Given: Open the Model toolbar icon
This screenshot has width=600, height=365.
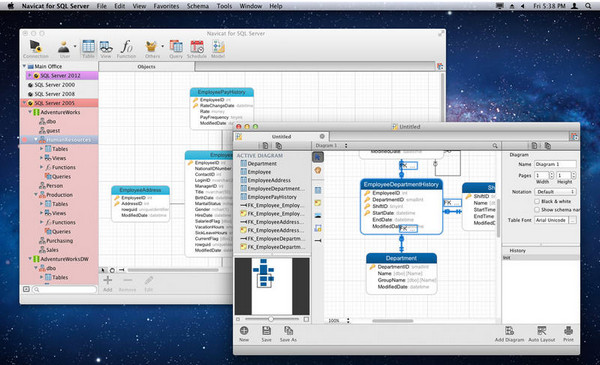Looking at the screenshot, I should 218,49.
